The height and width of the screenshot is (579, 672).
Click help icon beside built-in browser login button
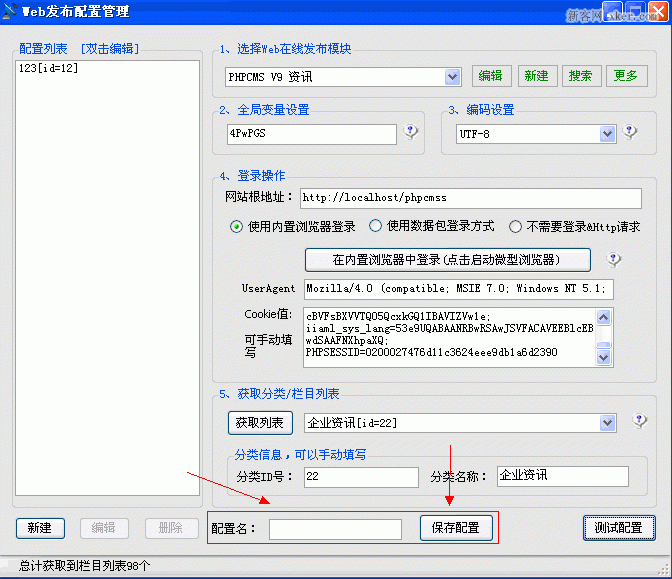click(614, 260)
